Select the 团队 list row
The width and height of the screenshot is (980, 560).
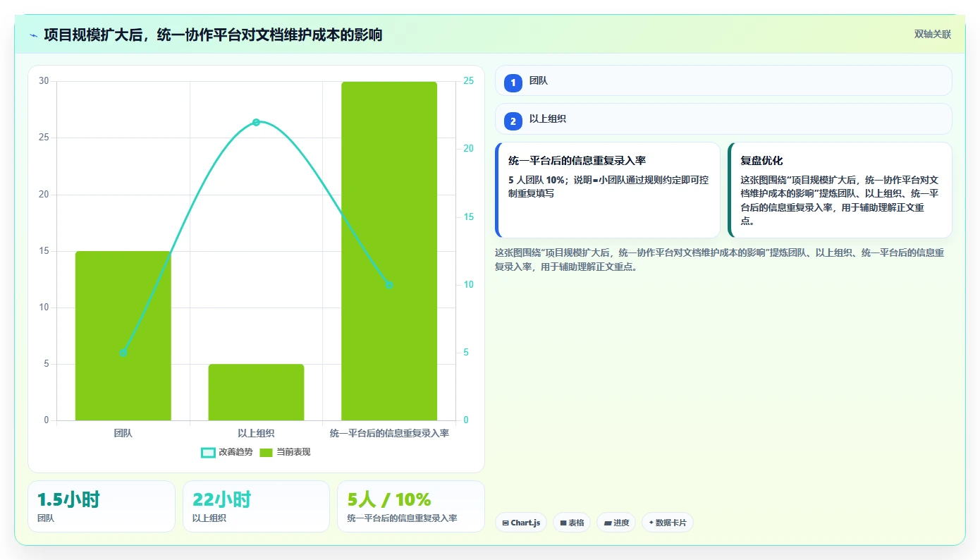click(723, 80)
